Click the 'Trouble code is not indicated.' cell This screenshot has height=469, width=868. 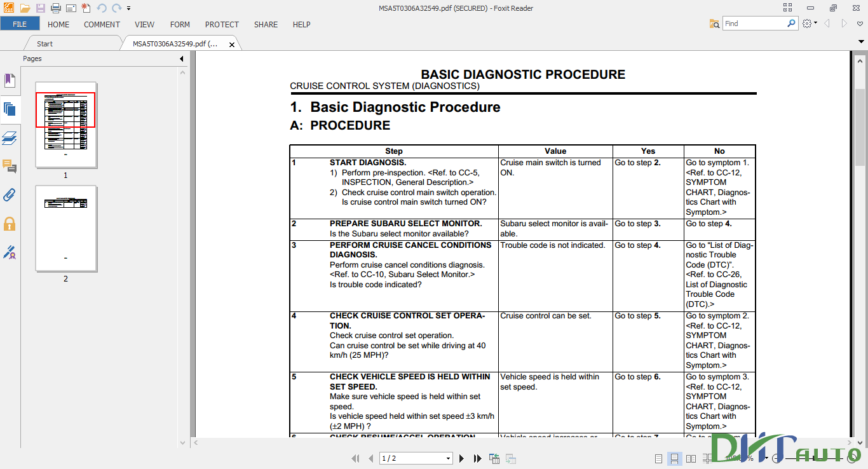pos(554,275)
